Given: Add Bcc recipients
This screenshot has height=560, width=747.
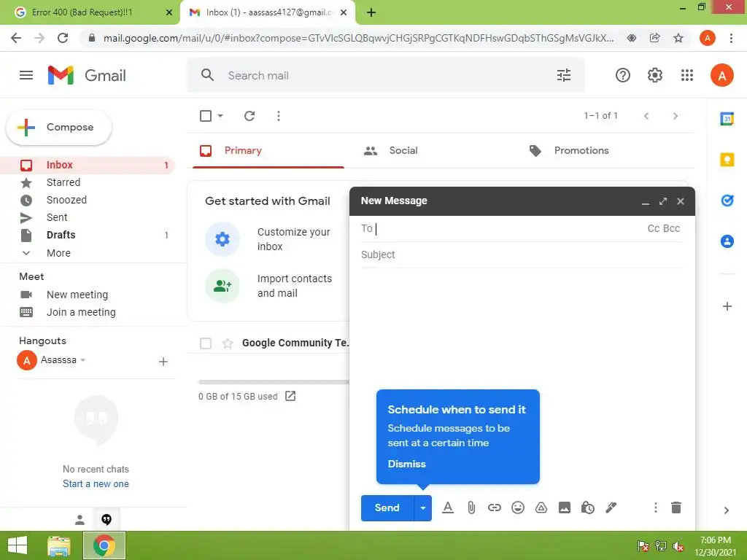Looking at the screenshot, I should 671,228.
